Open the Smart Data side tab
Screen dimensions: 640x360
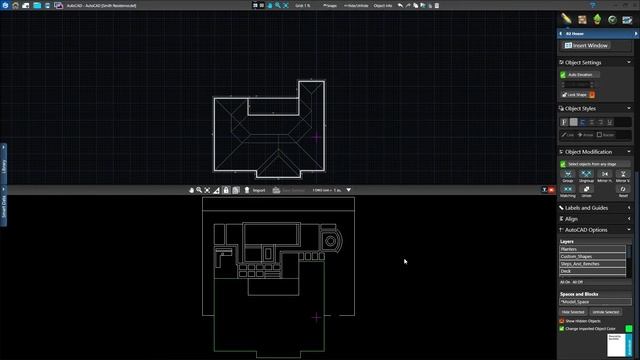[4, 205]
